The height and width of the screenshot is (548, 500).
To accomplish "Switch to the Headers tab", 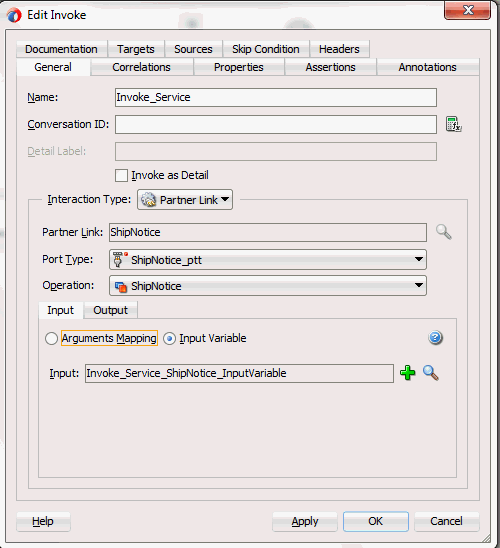I will point(339,49).
